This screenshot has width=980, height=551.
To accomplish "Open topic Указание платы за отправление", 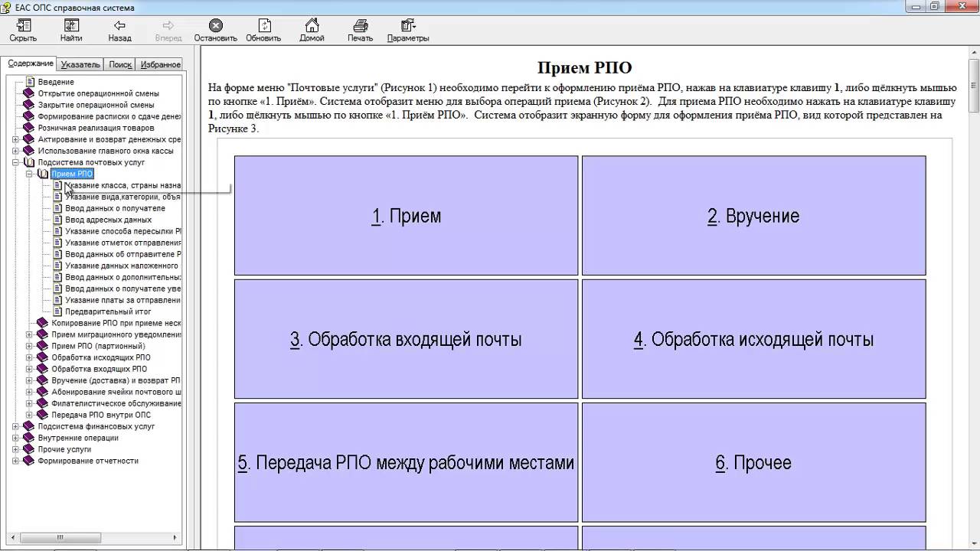I will tap(122, 300).
